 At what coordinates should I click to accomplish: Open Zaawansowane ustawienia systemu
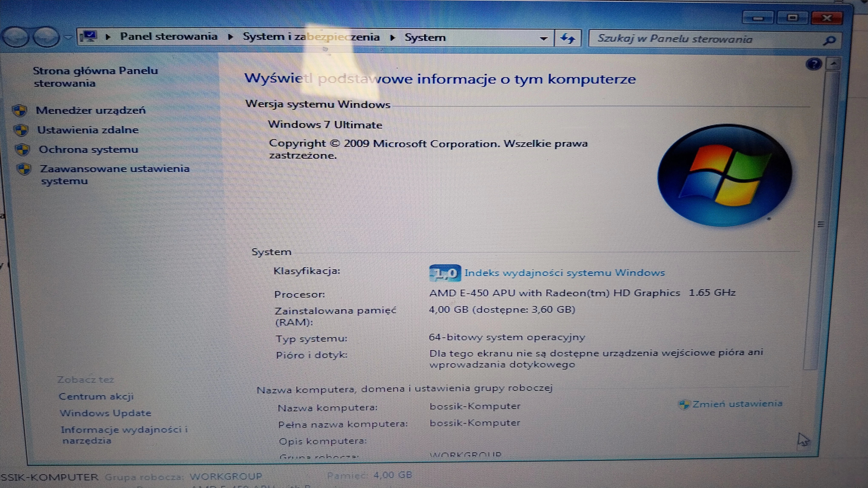tap(115, 174)
